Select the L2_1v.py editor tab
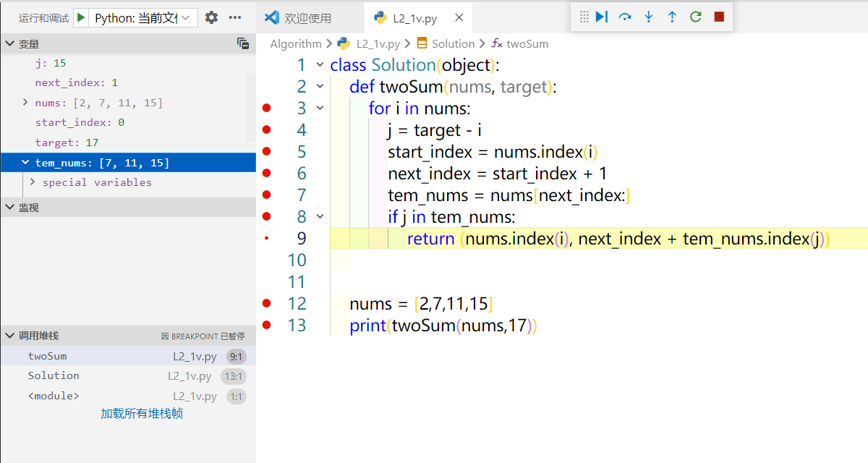The height and width of the screenshot is (463, 868). click(420, 18)
